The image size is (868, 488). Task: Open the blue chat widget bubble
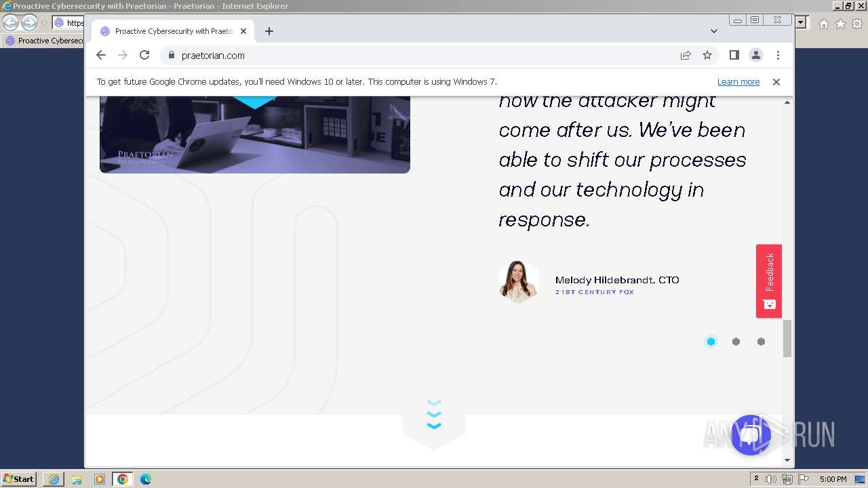tap(751, 434)
